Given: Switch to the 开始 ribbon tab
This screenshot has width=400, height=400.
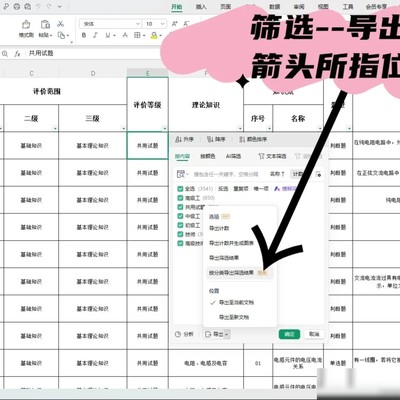Looking at the screenshot, I should (177, 7).
